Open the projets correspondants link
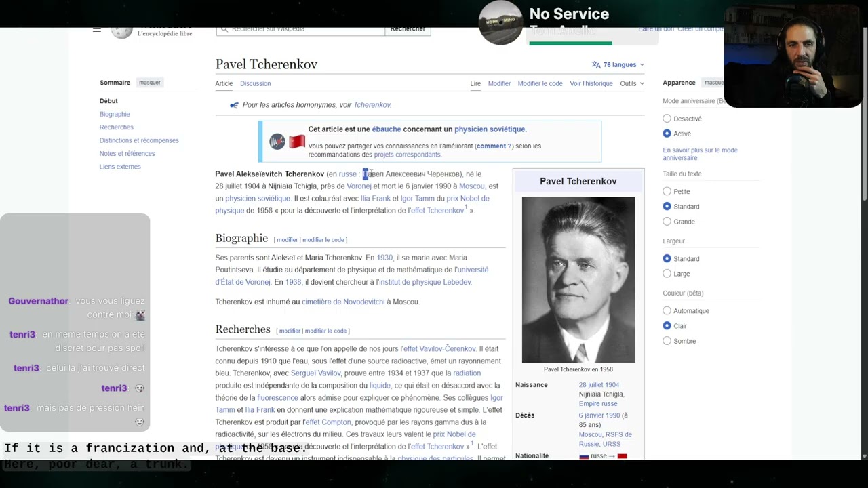The width and height of the screenshot is (868, 488). [x=407, y=155]
